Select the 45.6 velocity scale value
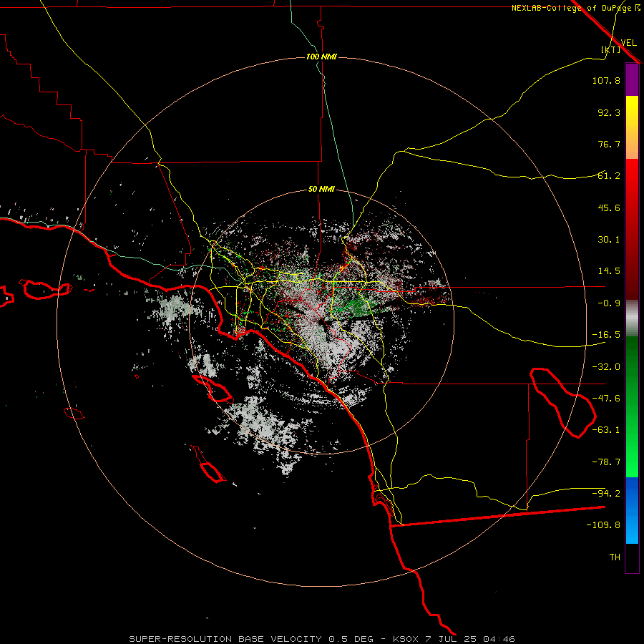The height and width of the screenshot is (644, 644). pos(609,208)
